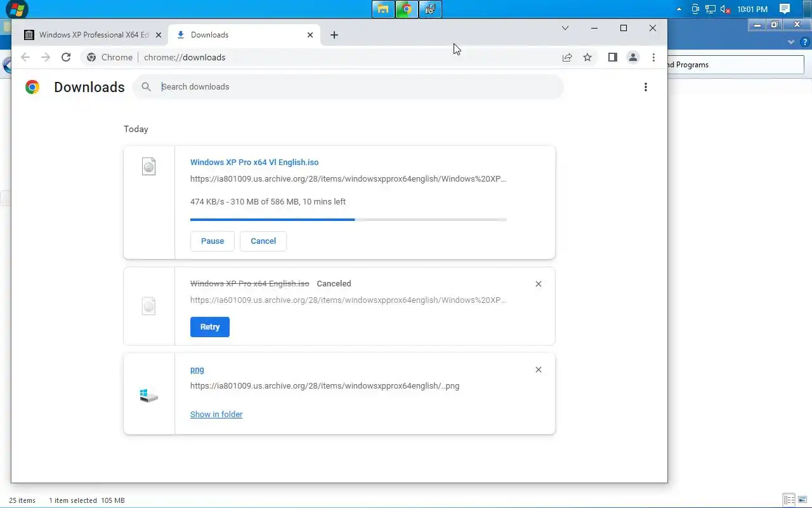Click the download progress bar
Image resolution: width=812 pixels, height=508 pixels.
(x=348, y=220)
